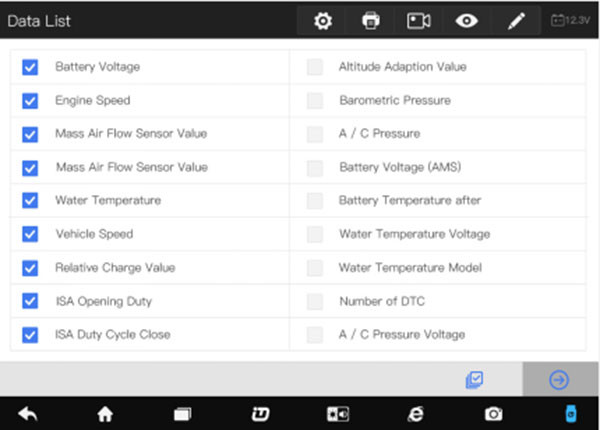This screenshot has height=430, width=600.
Task: Print the data list
Action: click(x=371, y=21)
